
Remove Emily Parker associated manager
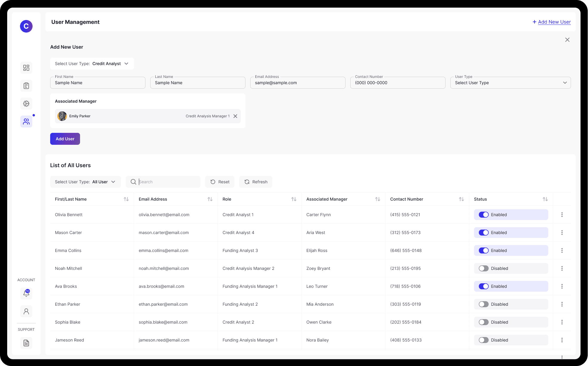235,116
